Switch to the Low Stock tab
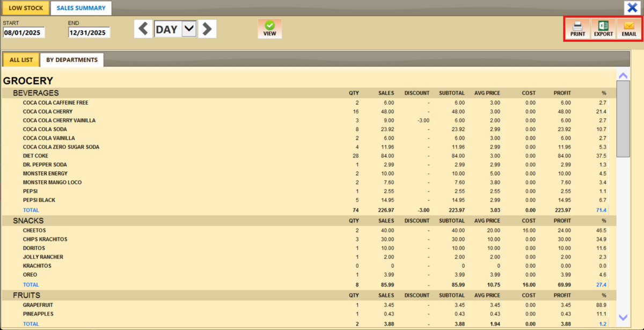This screenshot has height=330, width=644. point(26,8)
